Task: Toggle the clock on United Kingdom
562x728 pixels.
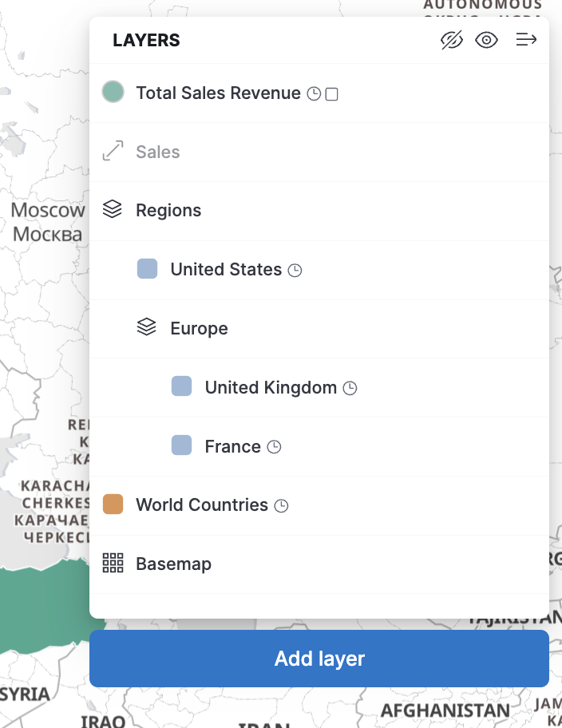Action: click(349, 388)
